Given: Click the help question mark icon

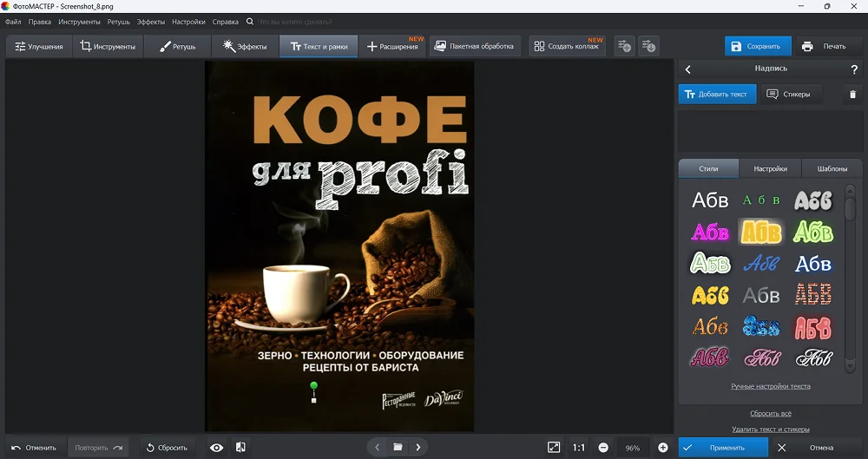Looking at the screenshot, I should click(x=854, y=69).
